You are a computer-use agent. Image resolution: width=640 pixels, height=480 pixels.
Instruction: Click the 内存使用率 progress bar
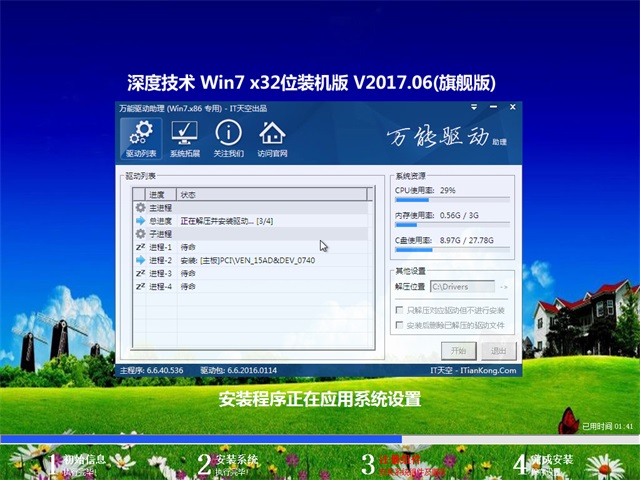click(x=452, y=225)
